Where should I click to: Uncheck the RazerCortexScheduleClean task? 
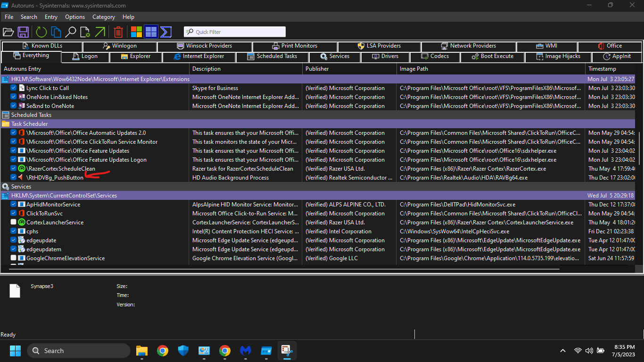tap(14, 169)
